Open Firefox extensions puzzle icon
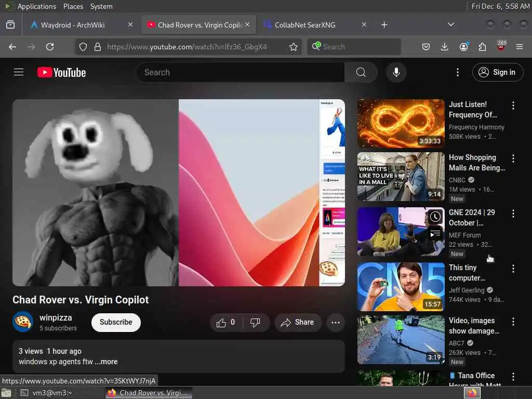Screen dimensions: 532x399 pos(482,47)
